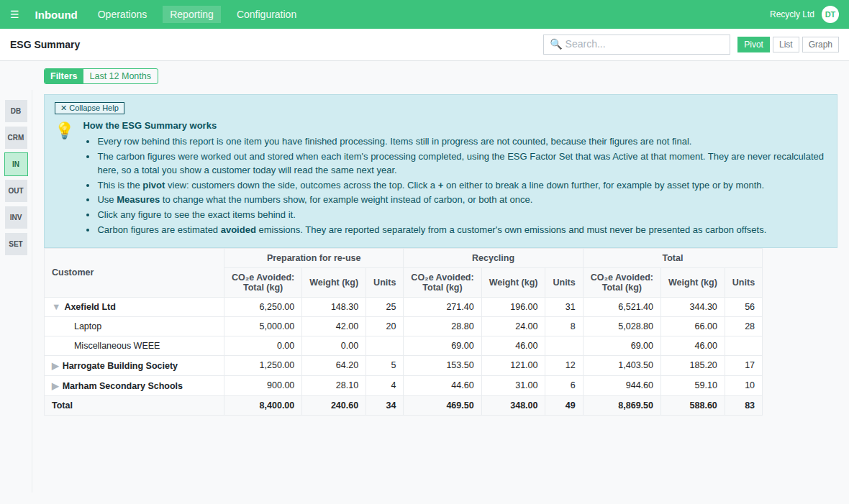The width and height of the screenshot is (849, 504).
Task: Click the 121.00 Harrogate recycling weight
Action: 524,365
